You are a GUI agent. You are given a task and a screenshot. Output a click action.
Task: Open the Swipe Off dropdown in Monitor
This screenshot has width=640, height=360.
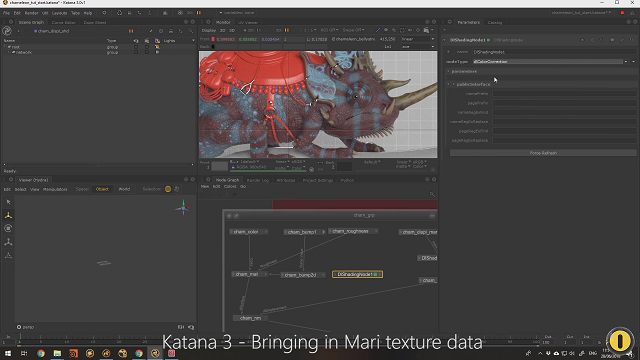pos(353,30)
